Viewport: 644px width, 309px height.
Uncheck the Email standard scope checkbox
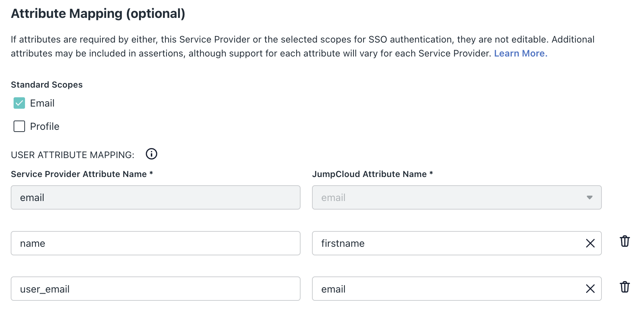19,103
